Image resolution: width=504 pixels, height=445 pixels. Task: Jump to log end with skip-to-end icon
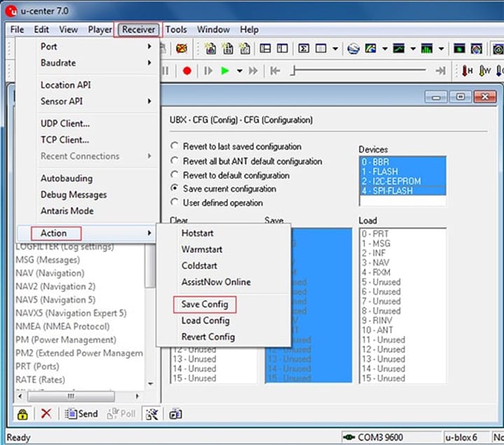point(440,71)
